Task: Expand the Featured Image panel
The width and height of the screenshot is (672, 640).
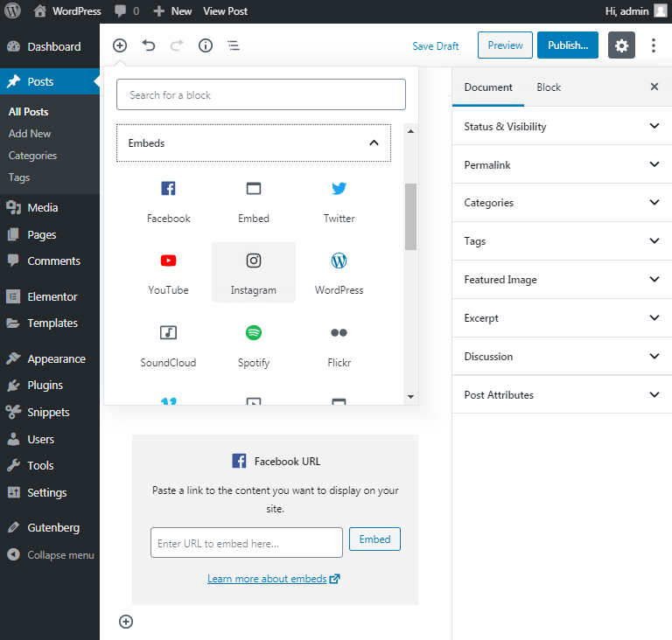Action: click(x=562, y=280)
